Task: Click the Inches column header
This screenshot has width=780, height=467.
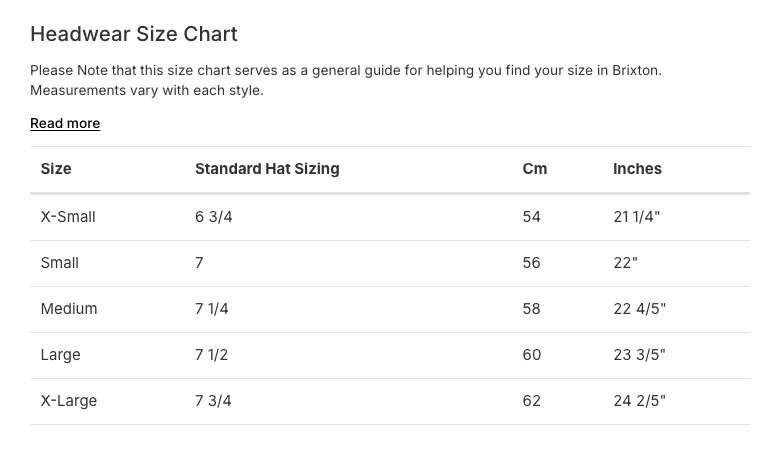Action: [x=637, y=169]
